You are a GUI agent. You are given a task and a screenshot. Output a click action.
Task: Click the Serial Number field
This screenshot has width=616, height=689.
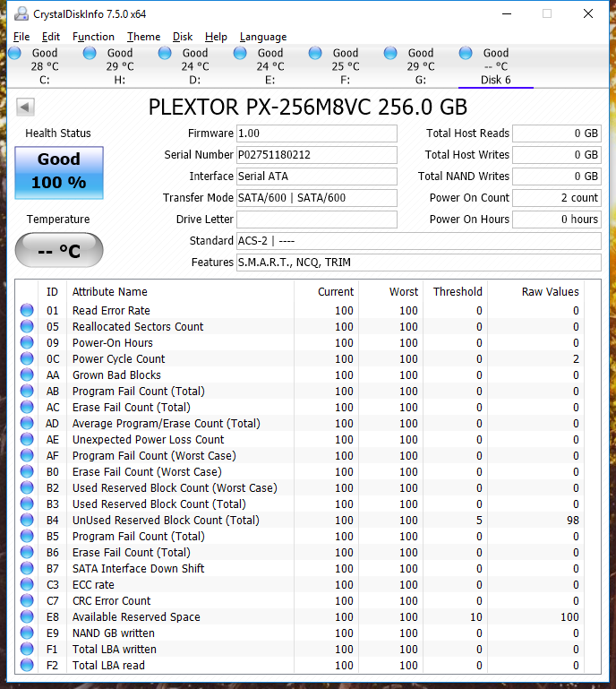pos(316,155)
